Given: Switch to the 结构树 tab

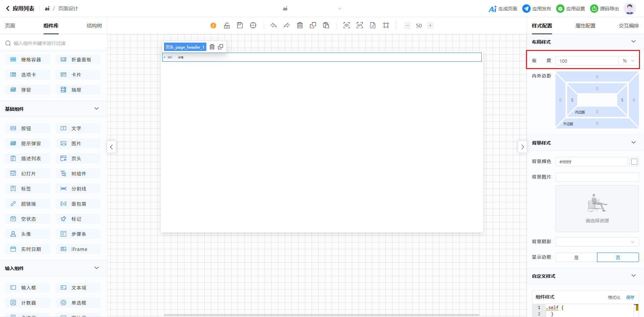Looking at the screenshot, I should coord(94,26).
